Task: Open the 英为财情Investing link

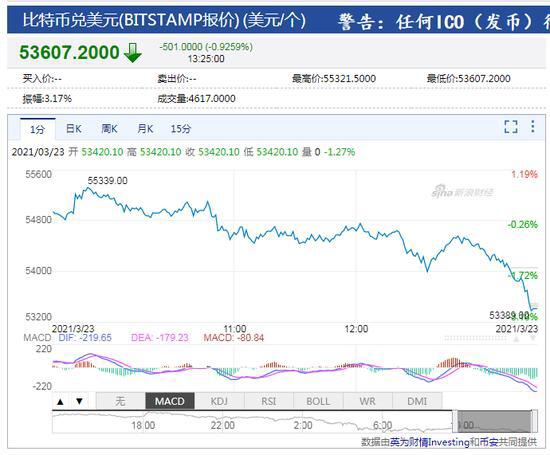Action: click(x=429, y=442)
